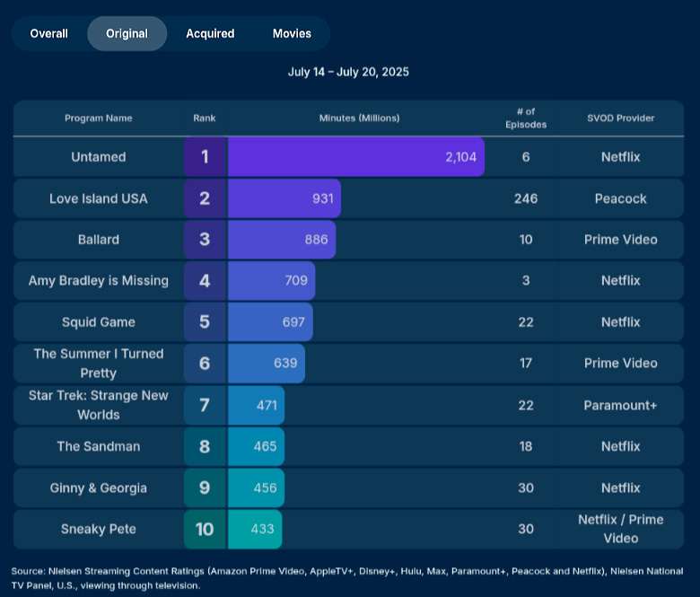Select The Summer I Turned Pretty title
The width and height of the screenshot is (700, 597).
click(99, 363)
